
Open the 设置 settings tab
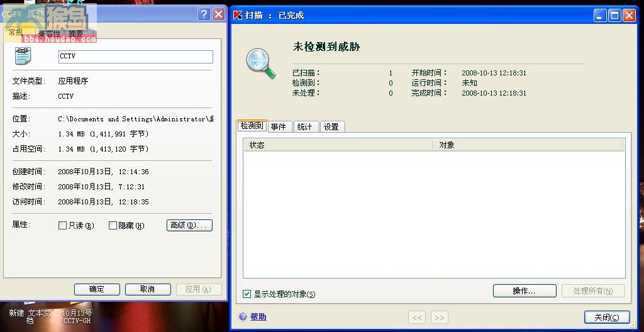(x=331, y=127)
